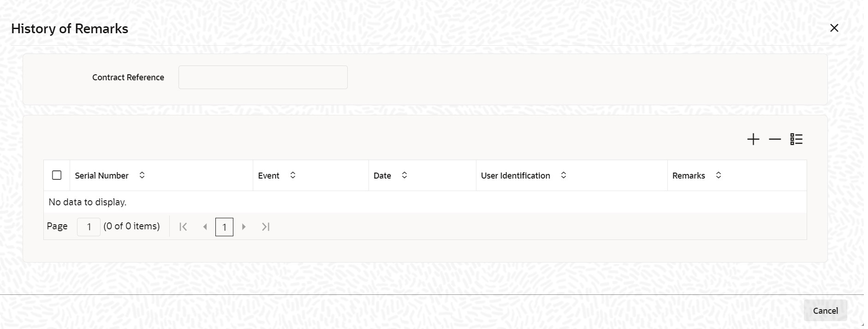The width and height of the screenshot is (868, 329).
Task: Click the Page number input box
Action: (89, 227)
